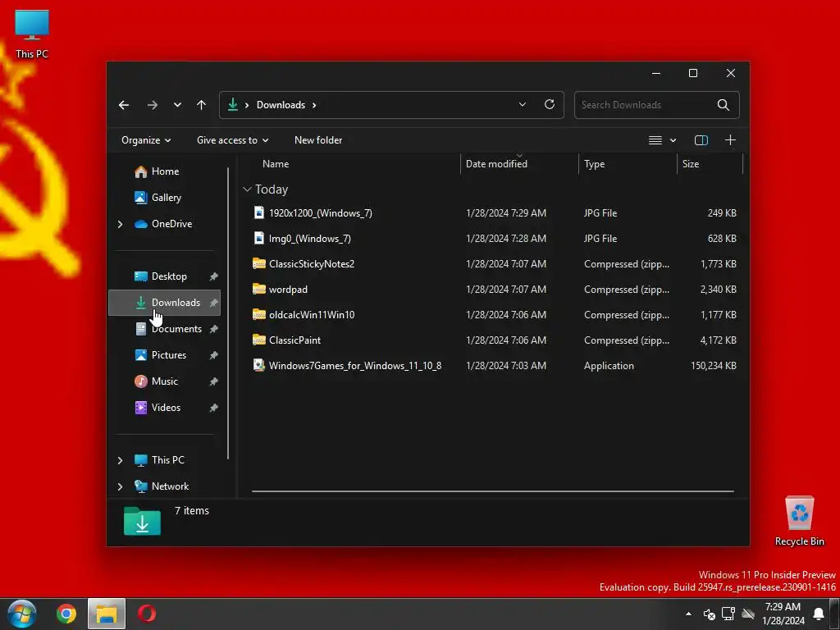Click the Downloads breadcrumb in address bar
The height and width of the screenshot is (630, 840).
[x=281, y=105]
